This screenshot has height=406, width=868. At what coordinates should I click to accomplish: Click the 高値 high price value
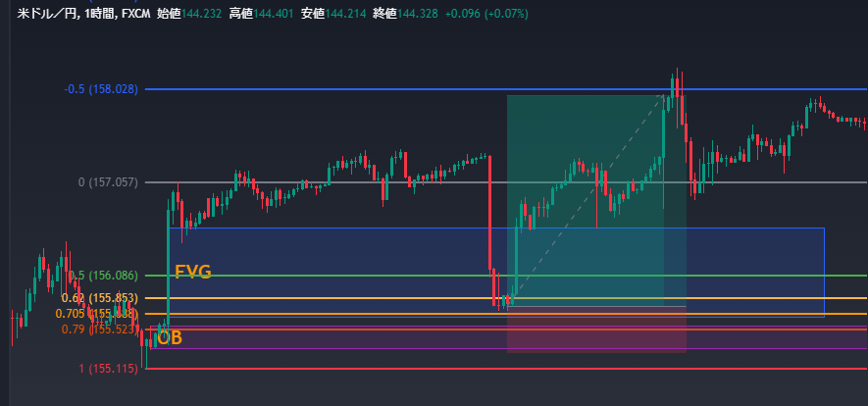tap(275, 15)
